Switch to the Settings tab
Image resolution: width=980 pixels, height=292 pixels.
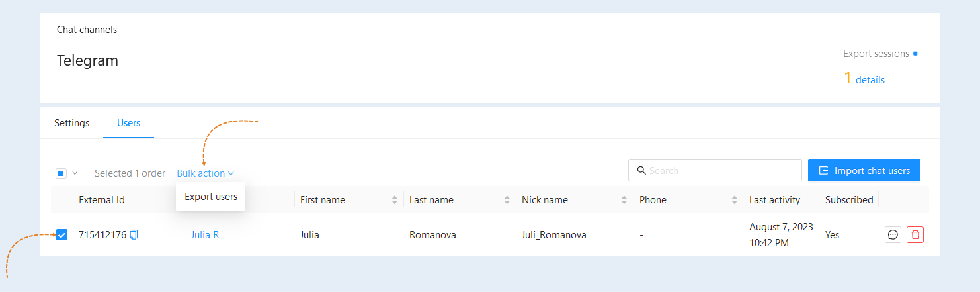[71, 123]
